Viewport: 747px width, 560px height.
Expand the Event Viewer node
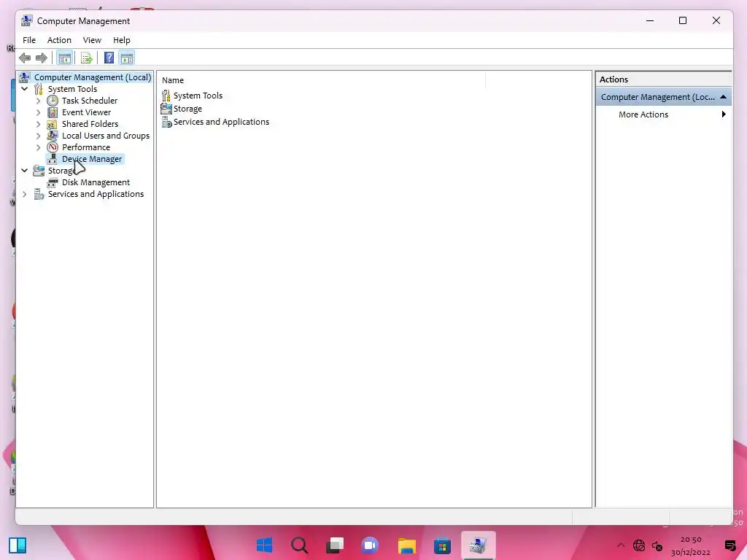pyautogui.click(x=39, y=112)
